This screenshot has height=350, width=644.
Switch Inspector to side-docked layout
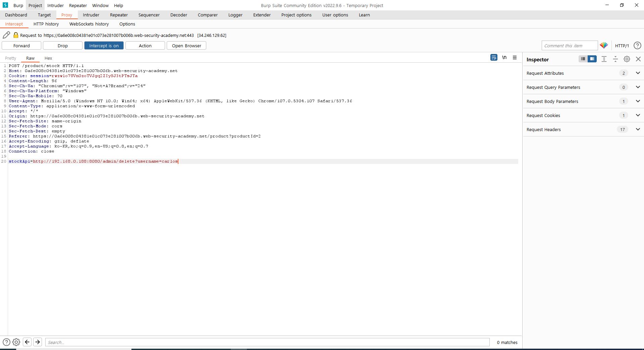click(592, 59)
